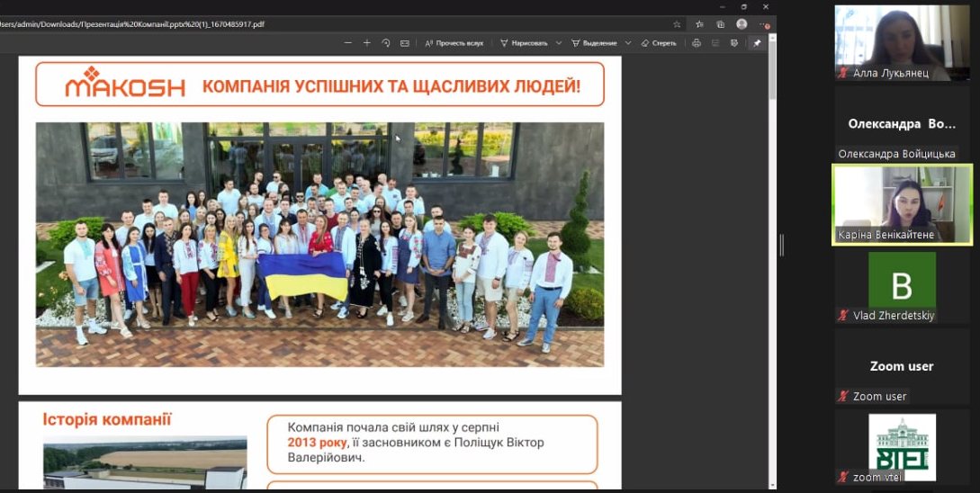
Task: Click the Save As icon in PDF toolbar
Action: point(735,43)
